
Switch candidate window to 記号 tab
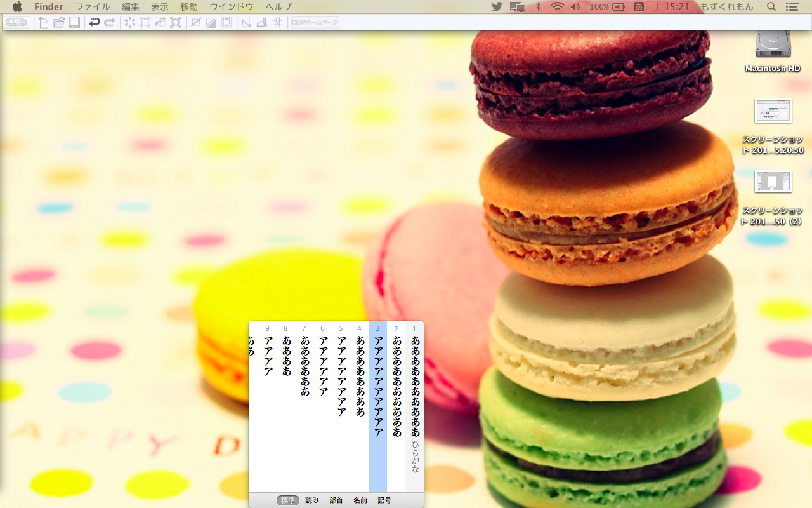[384, 500]
